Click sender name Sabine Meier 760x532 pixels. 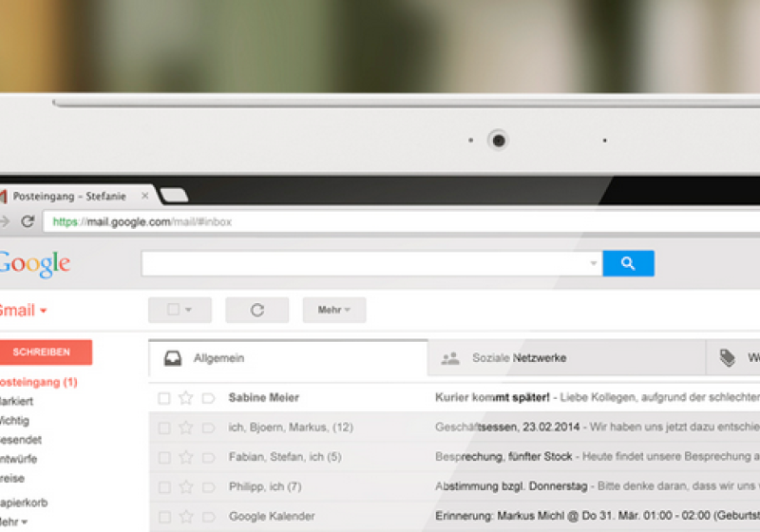coord(264,398)
